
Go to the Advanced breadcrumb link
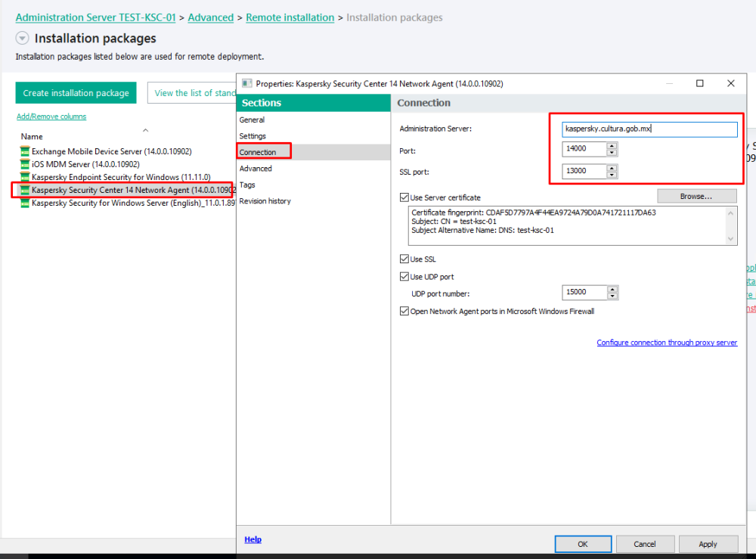[x=211, y=17]
